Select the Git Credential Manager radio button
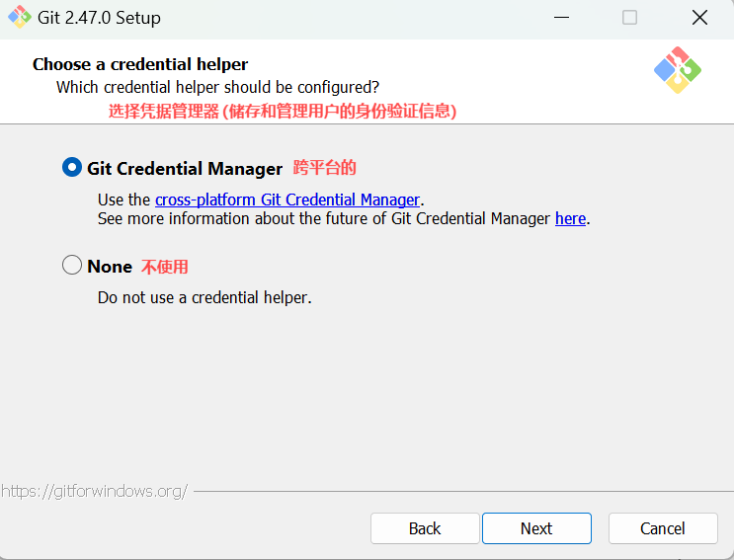The image size is (734, 560). tap(72, 167)
